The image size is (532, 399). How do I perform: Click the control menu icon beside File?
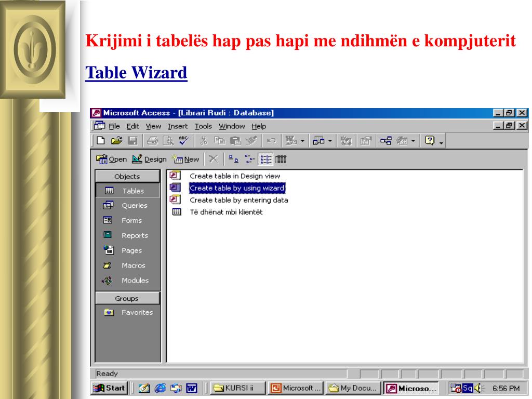[x=99, y=126]
